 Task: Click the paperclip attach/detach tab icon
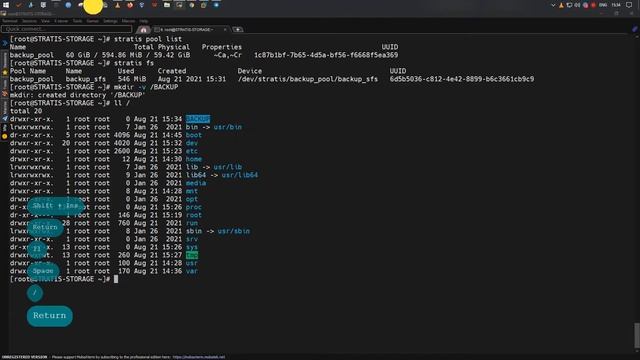[635, 29]
